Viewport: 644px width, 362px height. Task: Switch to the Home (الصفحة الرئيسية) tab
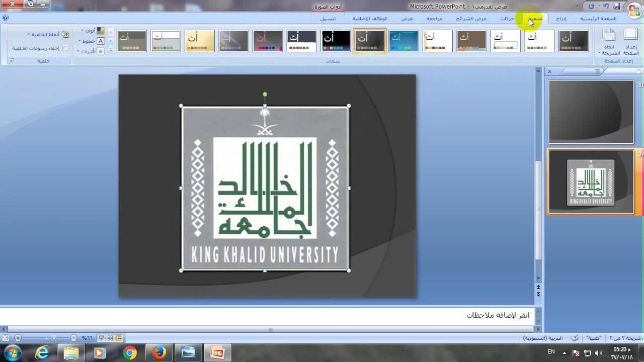tap(598, 19)
